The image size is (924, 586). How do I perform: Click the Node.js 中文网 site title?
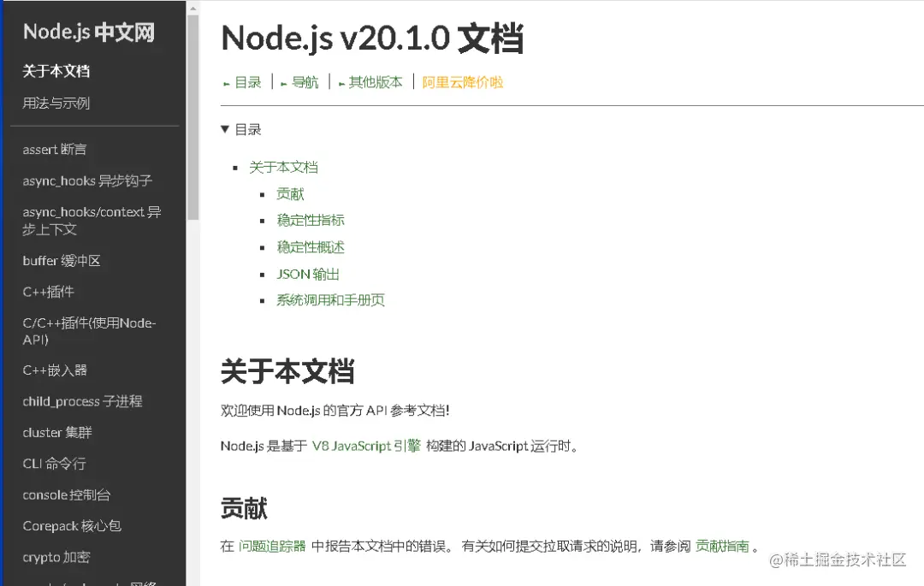coord(89,32)
